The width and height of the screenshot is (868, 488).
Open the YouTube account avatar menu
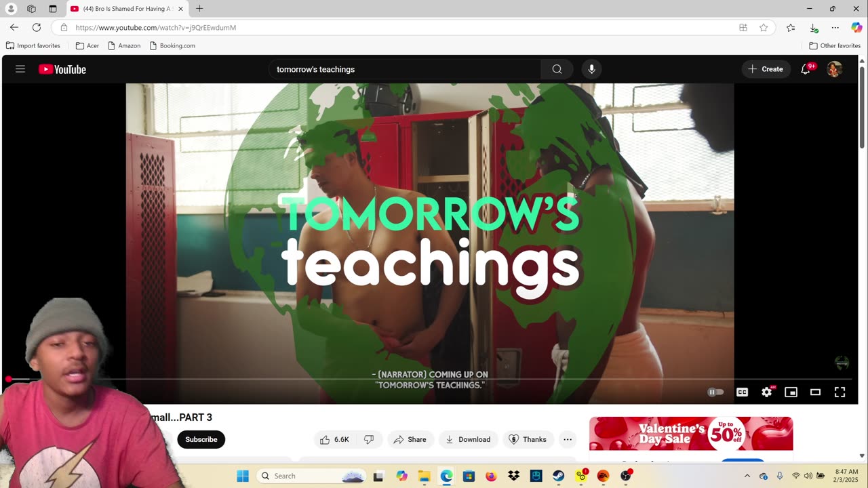point(835,69)
